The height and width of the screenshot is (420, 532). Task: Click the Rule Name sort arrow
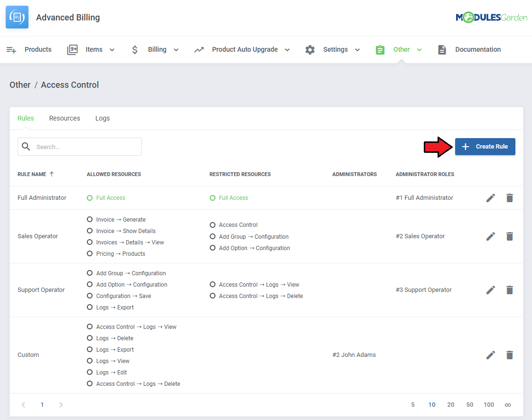(x=52, y=174)
